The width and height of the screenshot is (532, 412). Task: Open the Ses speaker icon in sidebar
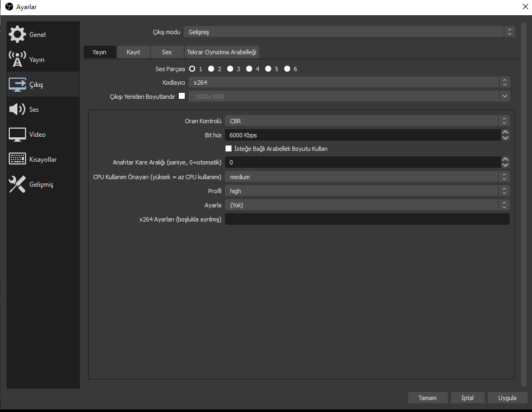[x=17, y=109]
